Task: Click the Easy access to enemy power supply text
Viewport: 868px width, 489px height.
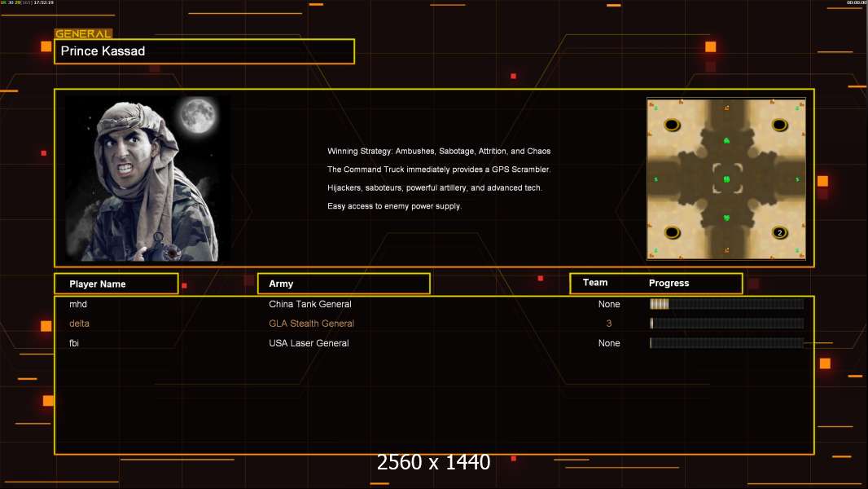Action: (x=394, y=206)
